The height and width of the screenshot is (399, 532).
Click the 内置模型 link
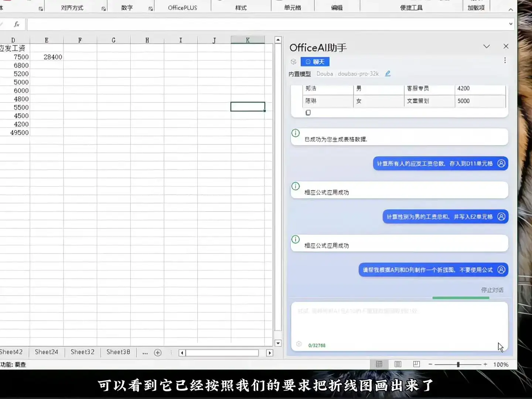coord(299,74)
